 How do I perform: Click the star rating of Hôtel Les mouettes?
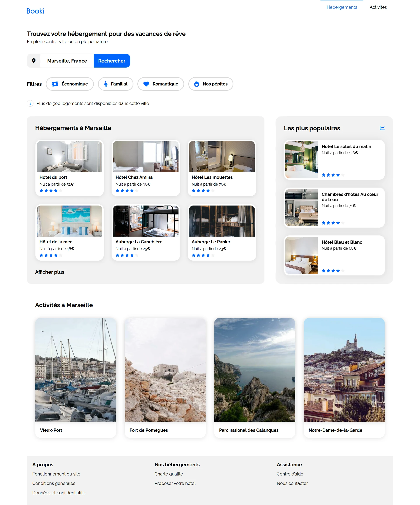pos(203,191)
